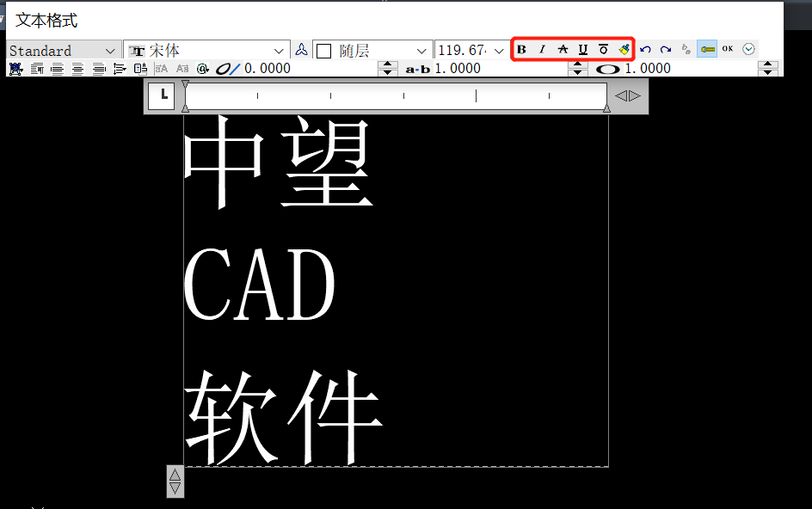Image resolution: width=812 pixels, height=509 pixels.
Task: Toggle the ruler display button
Action: coord(707,49)
